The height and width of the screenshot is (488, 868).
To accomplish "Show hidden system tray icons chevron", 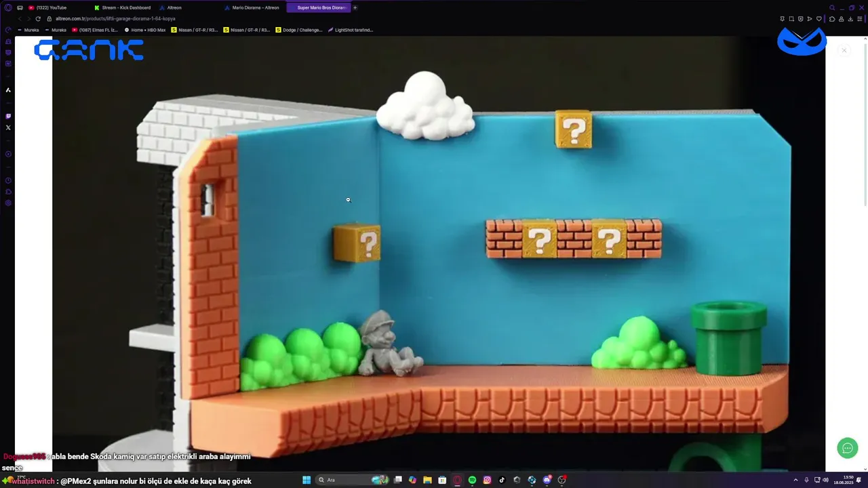I will [x=795, y=480].
